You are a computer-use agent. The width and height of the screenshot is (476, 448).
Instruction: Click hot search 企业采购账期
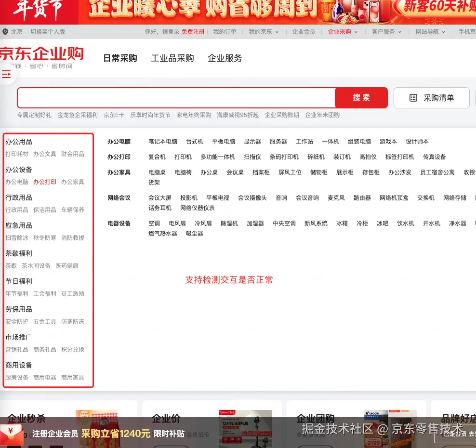(282, 115)
